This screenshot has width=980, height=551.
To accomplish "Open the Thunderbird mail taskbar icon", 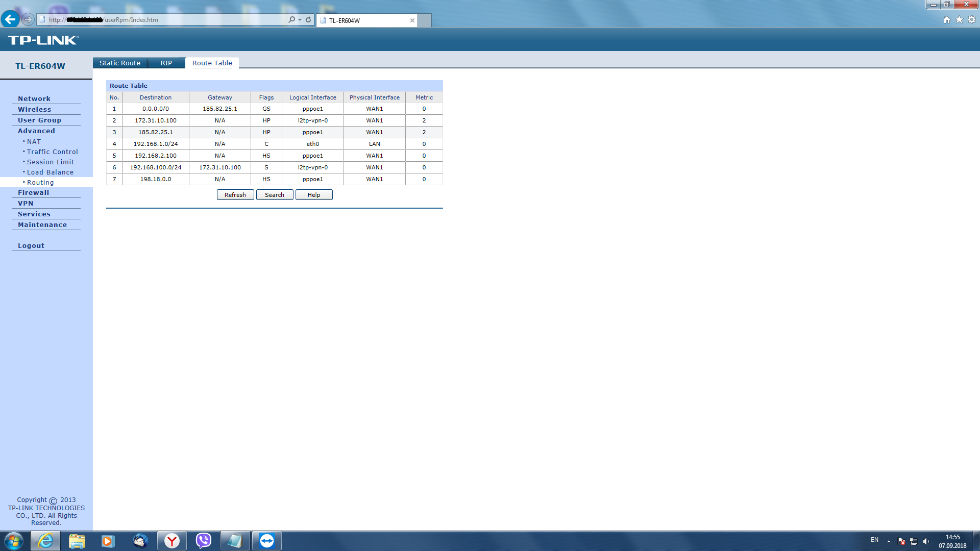I will tap(140, 541).
